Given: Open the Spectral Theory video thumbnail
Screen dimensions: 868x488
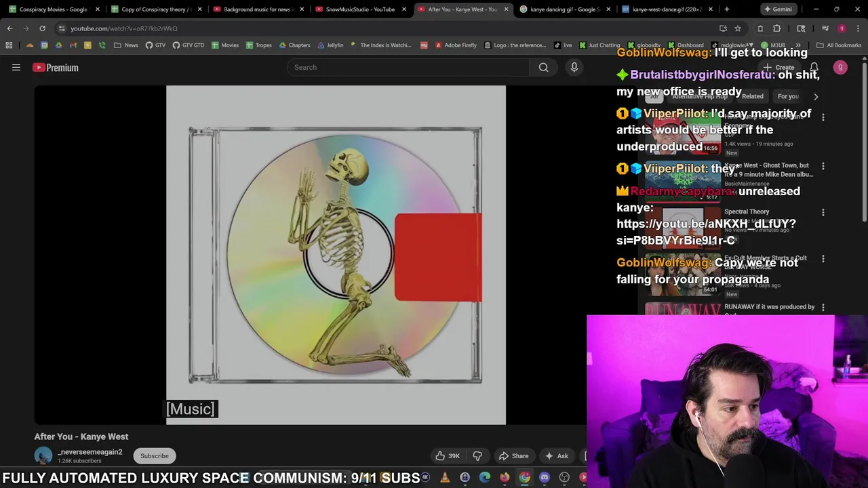Looking at the screenshot, I should [682, 227].
